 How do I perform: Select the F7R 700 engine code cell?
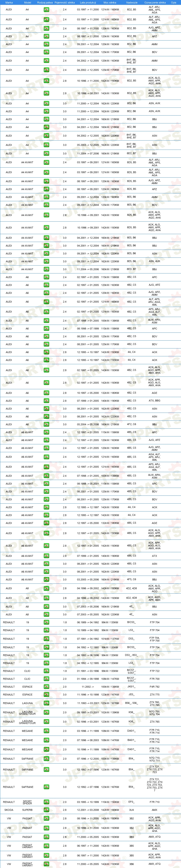coord(155,679)
